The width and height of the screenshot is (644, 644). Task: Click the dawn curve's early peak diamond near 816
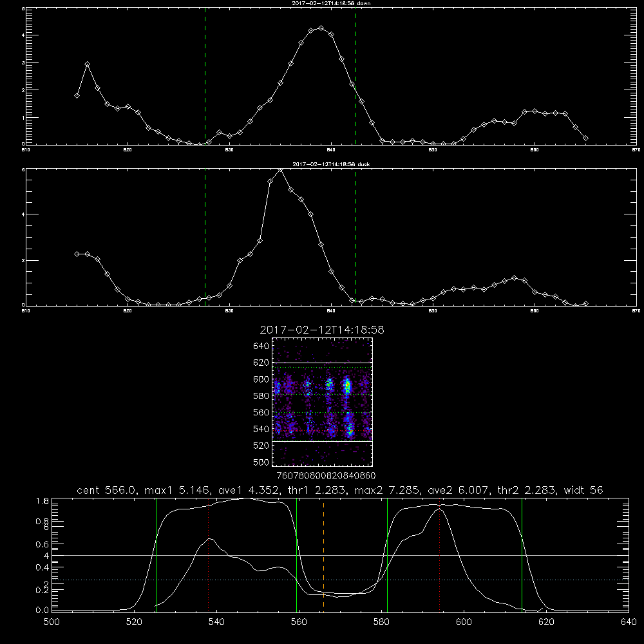click(87, 64)
